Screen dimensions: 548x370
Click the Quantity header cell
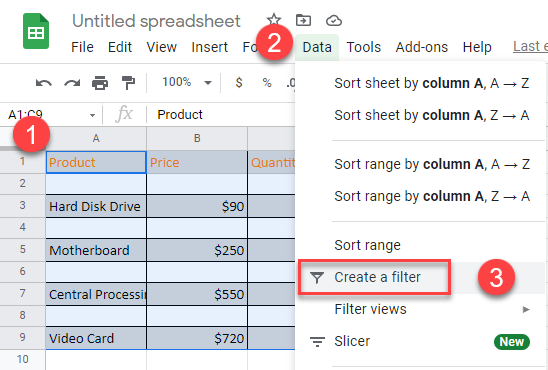272,162
